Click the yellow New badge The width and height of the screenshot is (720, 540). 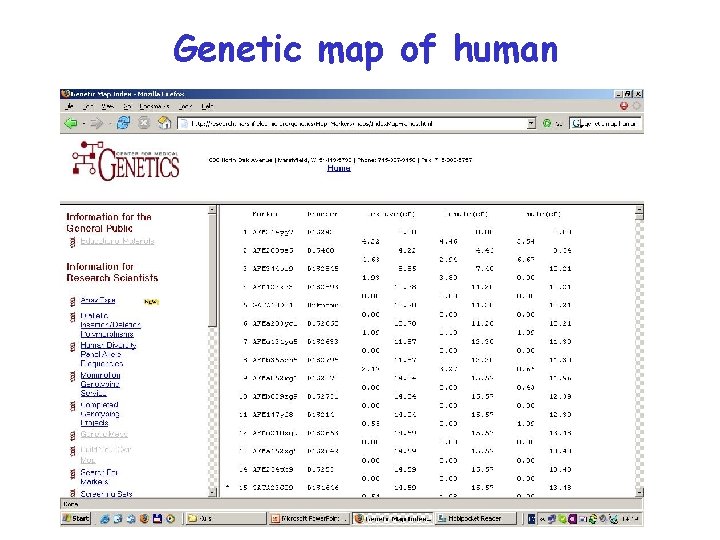[151, 302]
